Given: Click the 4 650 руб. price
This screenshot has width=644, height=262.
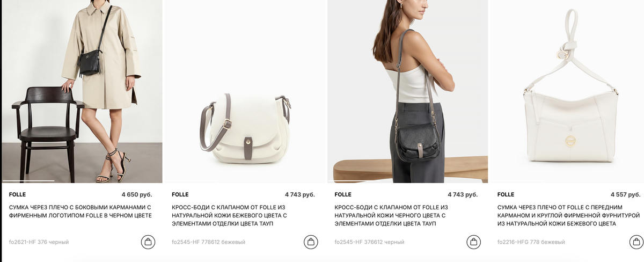Looking at the screenshot, I should 137,194.
